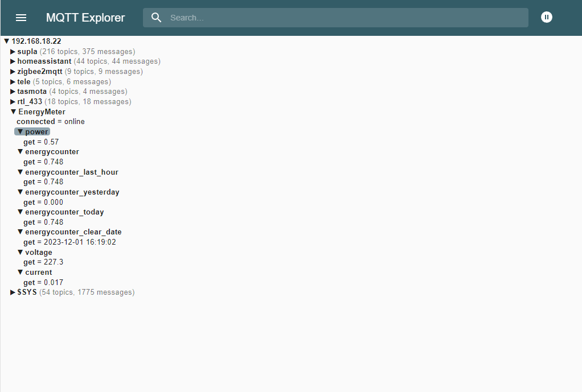Click the 192.168.18.22 broker label
582x392 pixels.
click(36, 41)
